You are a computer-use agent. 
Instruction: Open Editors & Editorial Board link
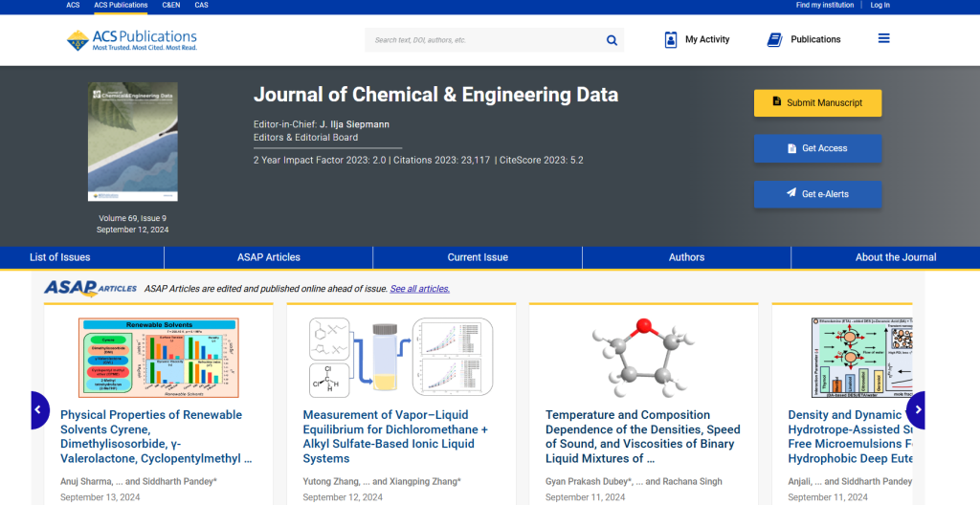pos(305,138)
